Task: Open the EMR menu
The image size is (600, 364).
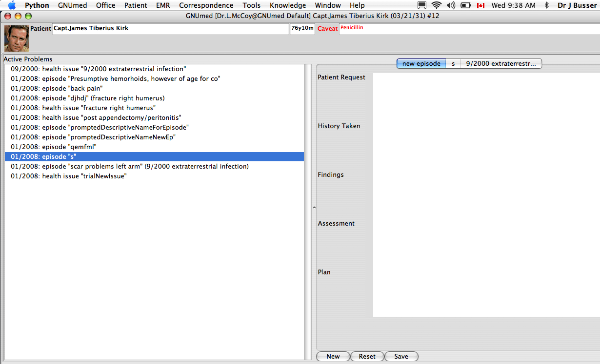Action: [x=163, y=5]
